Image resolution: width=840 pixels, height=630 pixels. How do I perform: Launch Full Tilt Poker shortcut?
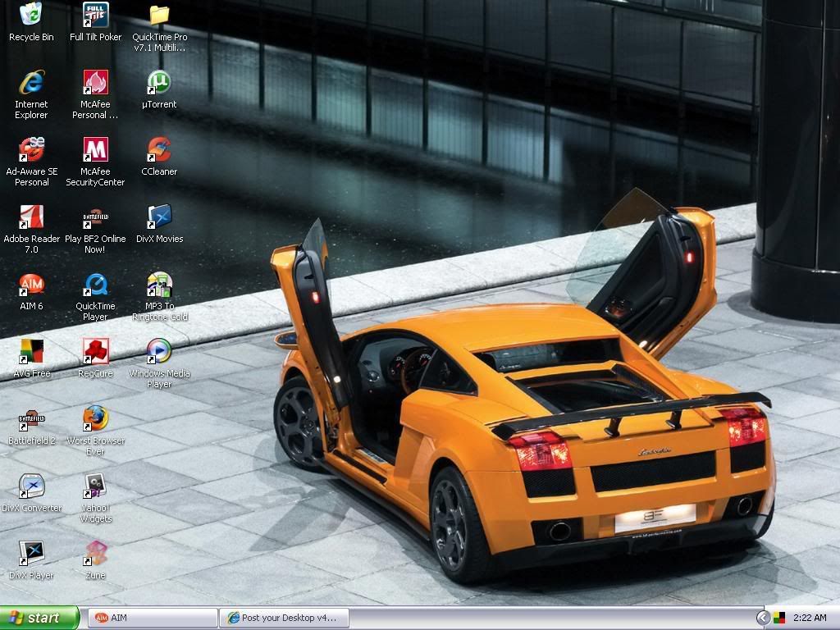(x=95, y=15)
